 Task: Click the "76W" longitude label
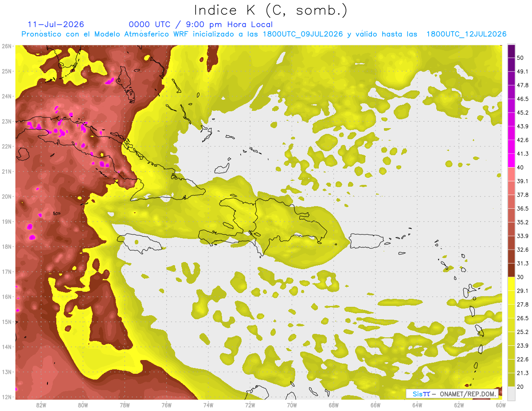pos(166,405)
